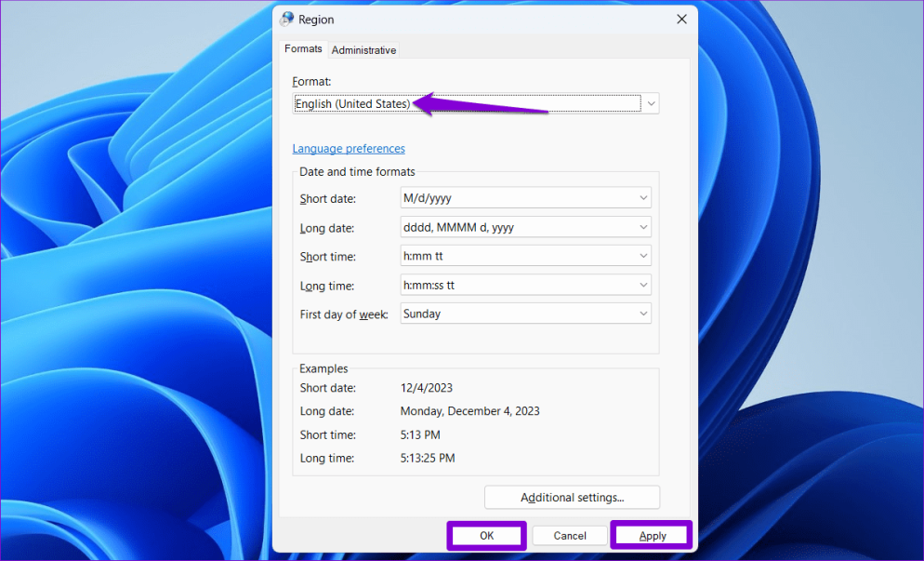Switch to the Administrative tab
Viewport: 924px width, 561px height.
363,49
